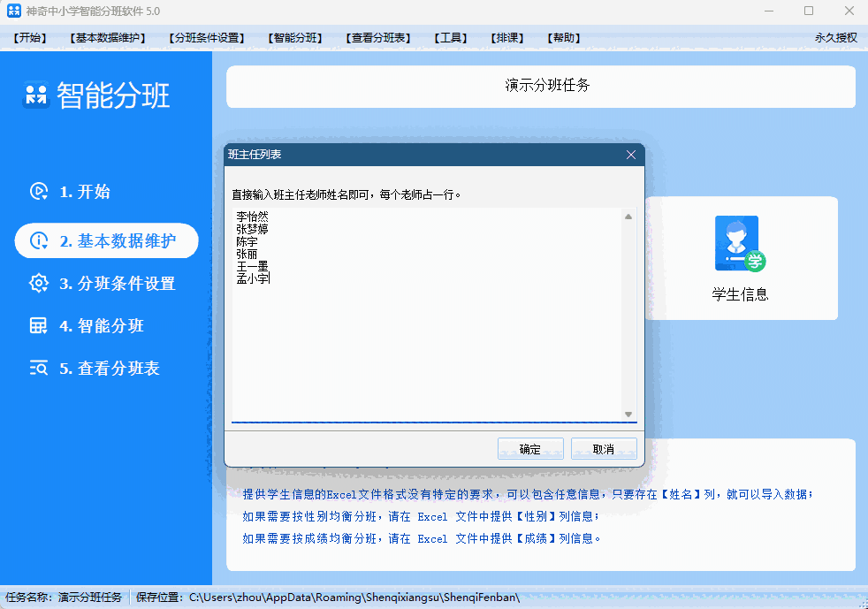Click the scrollbar down arrow in dialog
Screen dimensions: 868x609
pos(628,413)
